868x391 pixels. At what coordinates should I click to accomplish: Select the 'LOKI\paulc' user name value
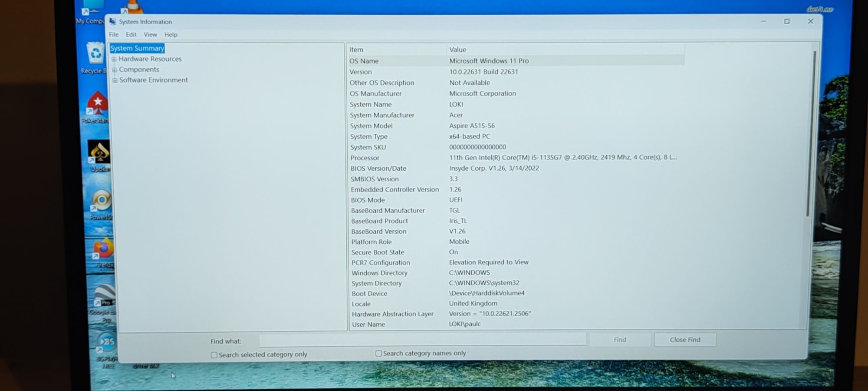[465, 324]
